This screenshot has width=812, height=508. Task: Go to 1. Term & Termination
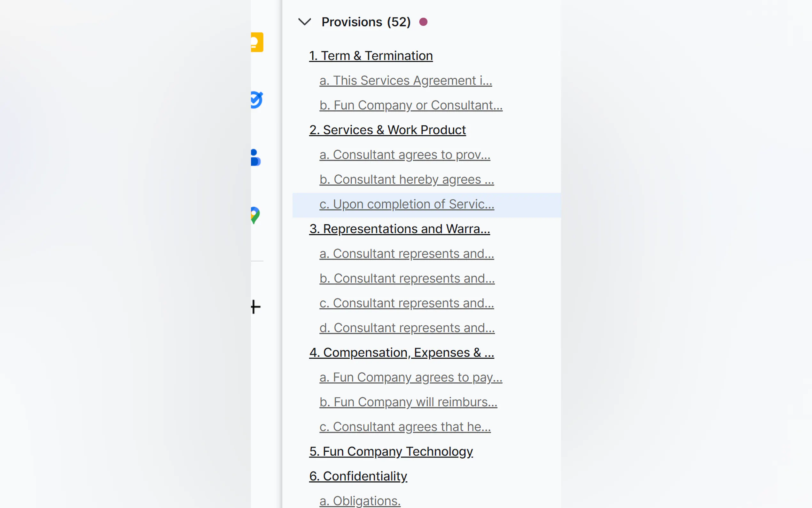371,56
